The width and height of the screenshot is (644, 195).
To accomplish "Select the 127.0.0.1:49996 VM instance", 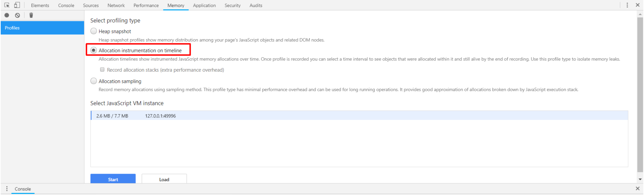I will (x=160, y=116).
